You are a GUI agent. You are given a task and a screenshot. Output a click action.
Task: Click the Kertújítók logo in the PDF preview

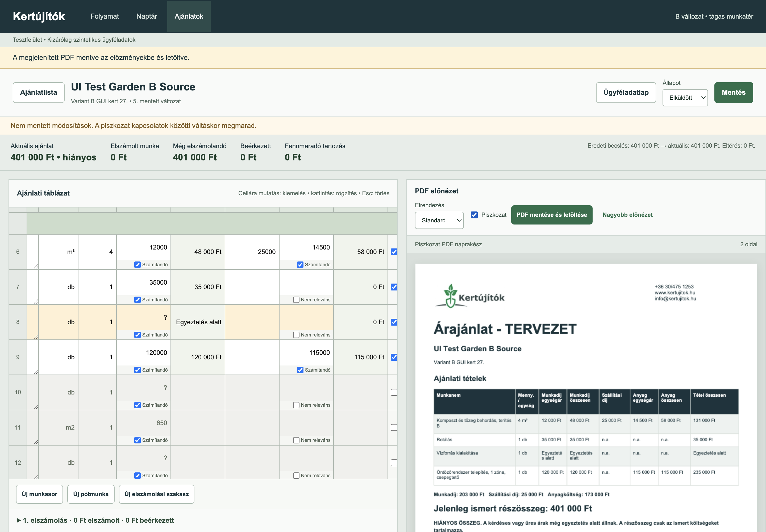pos(470,296)
